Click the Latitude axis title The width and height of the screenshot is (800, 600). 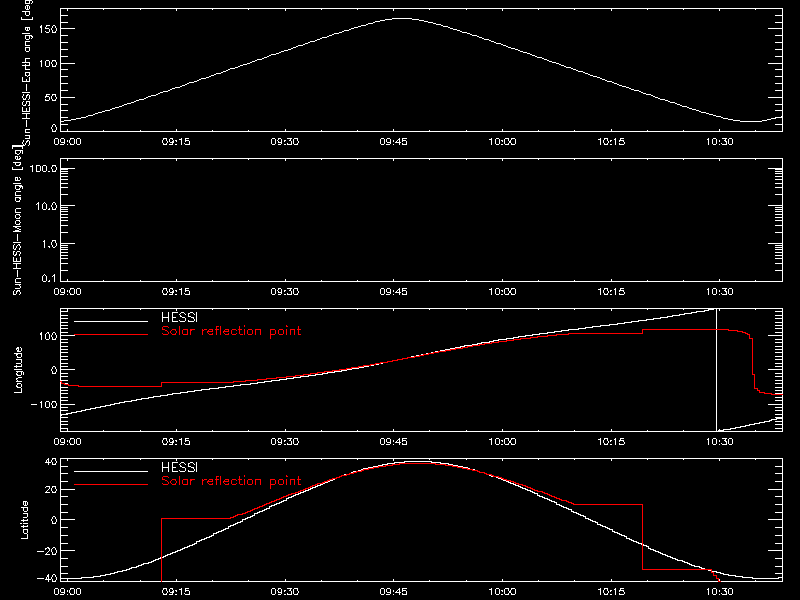24,520
